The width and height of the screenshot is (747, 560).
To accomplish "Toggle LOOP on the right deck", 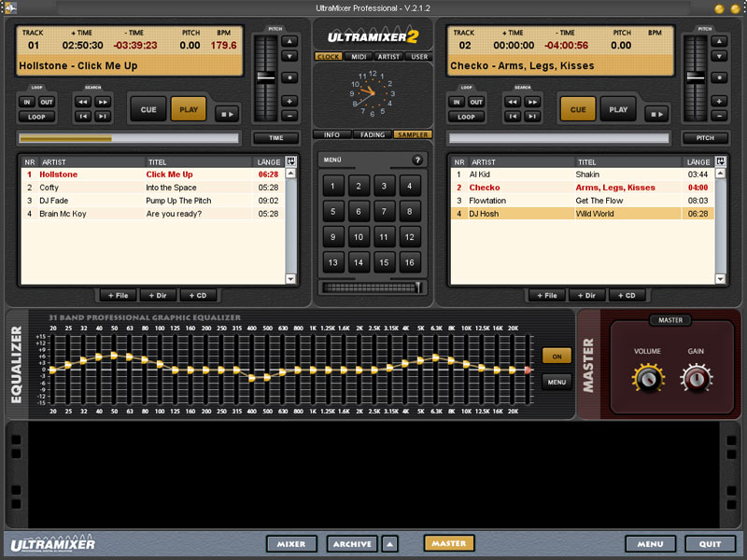I will 466,117.
